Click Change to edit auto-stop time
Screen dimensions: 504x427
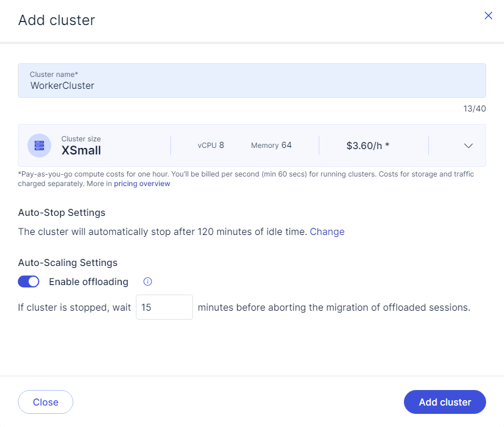(326, 231)
